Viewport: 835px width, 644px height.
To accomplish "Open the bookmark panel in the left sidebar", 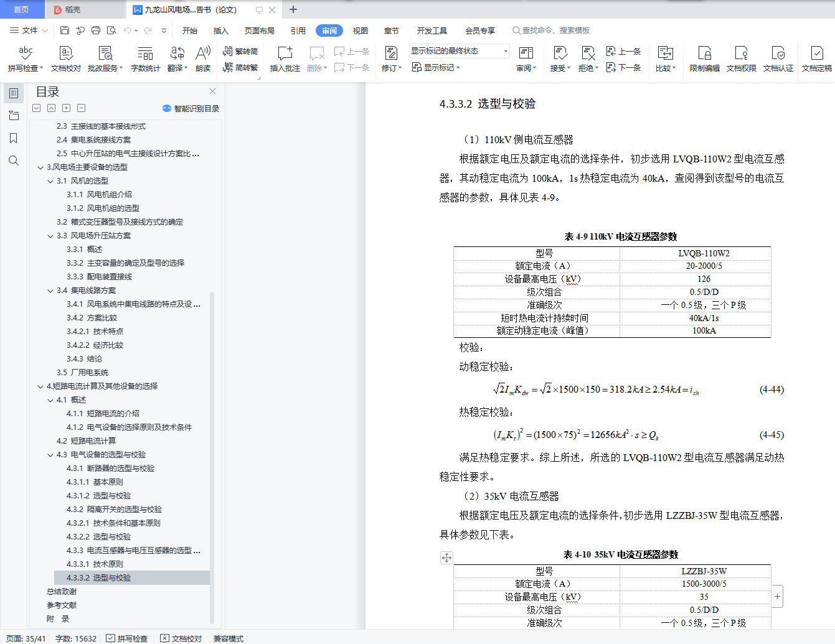I will tap(14, 138).
